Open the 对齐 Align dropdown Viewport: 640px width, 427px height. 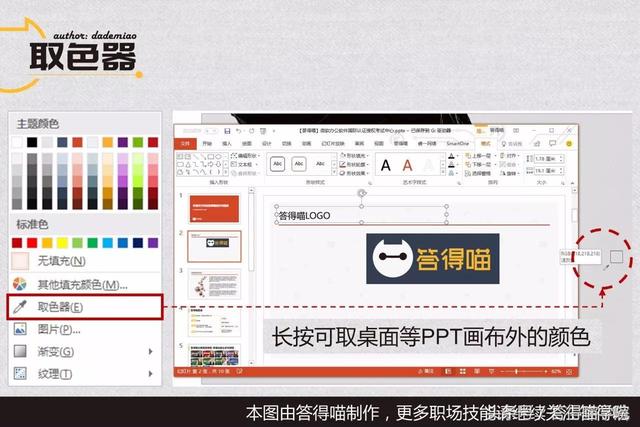pos(509,156)
